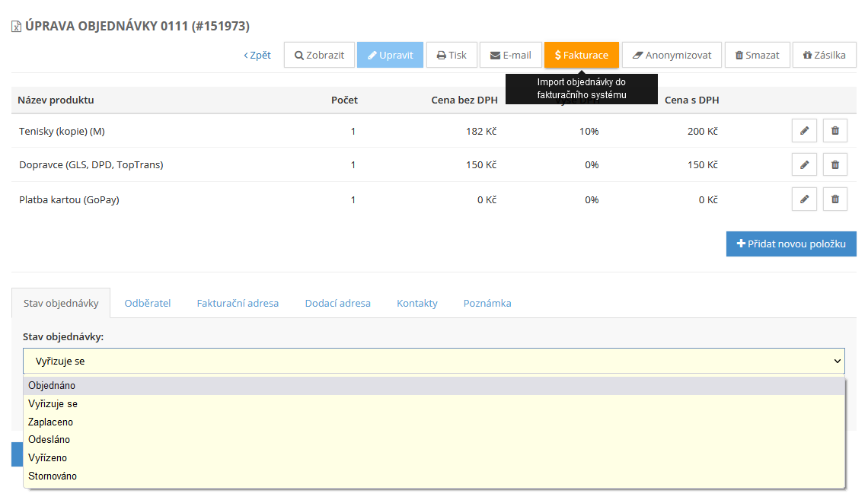Go back using the Zpět link
Screen dimensions: 868x497
pyautogui.click(x=257, y=55)
